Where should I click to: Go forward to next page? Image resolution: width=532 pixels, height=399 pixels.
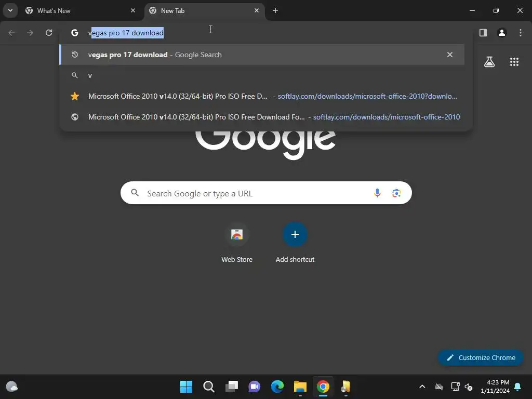tap(30, 33)
